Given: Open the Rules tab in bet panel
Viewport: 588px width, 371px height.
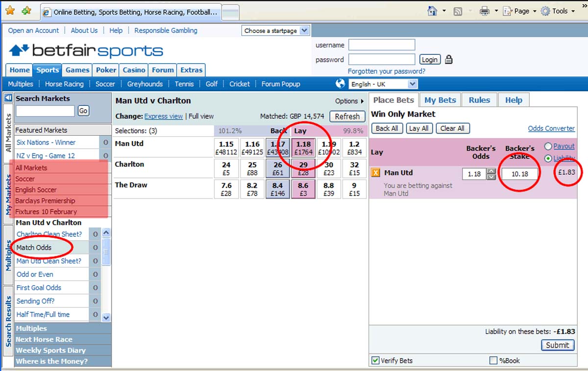Looking at the screenshot, I should click(x=479, y=100).
